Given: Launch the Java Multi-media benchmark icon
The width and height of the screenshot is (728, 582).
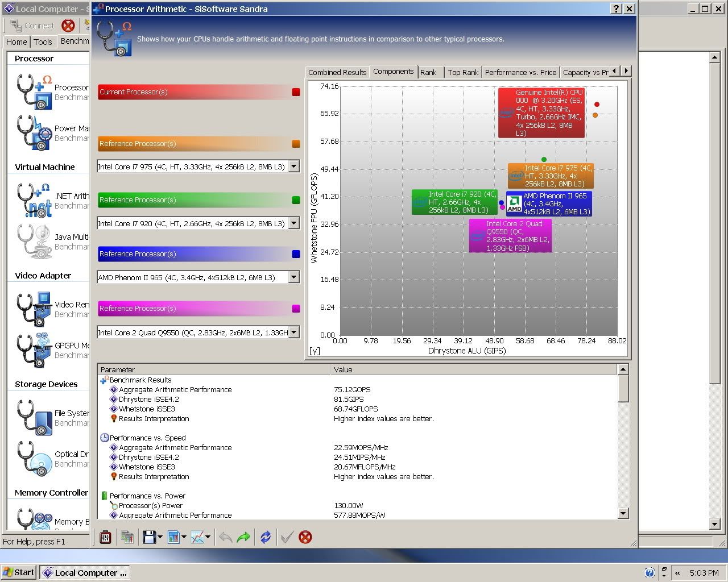Looking at the screenshot, I should click(x=35, y=241).
